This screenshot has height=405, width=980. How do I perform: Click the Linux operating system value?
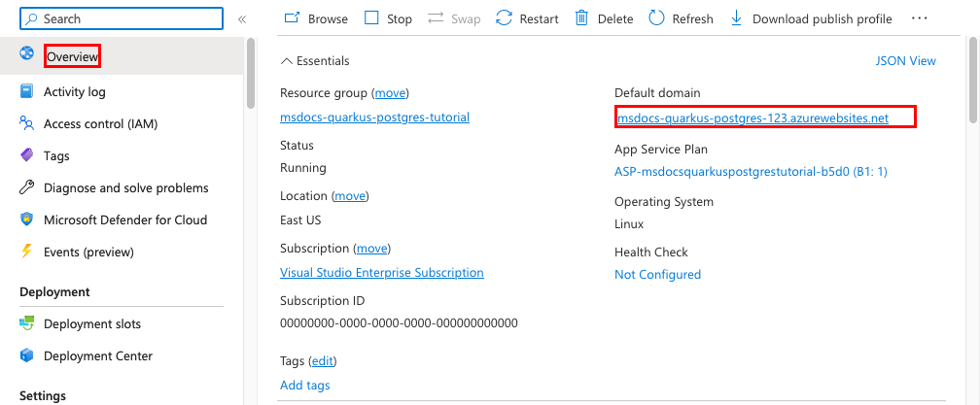[629, 224]
